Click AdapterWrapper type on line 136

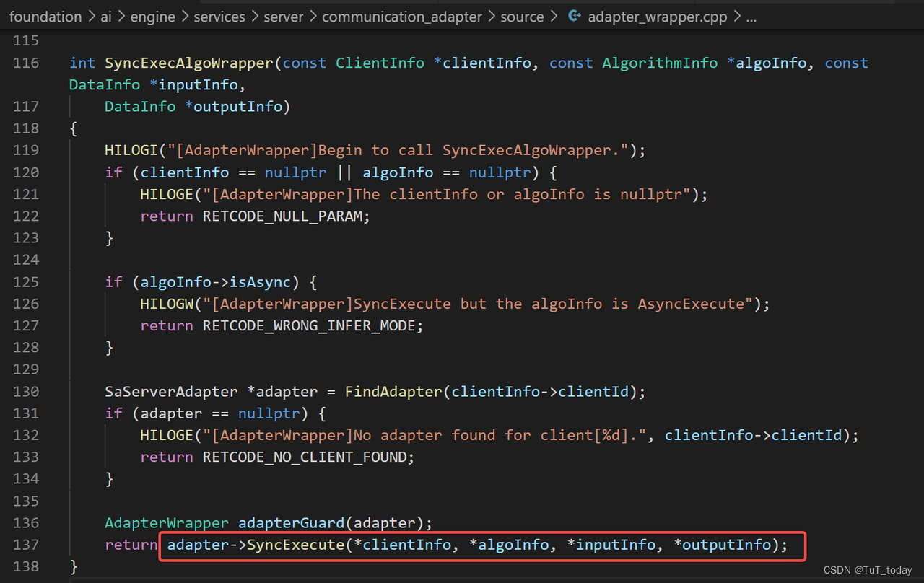click(167, 523)
